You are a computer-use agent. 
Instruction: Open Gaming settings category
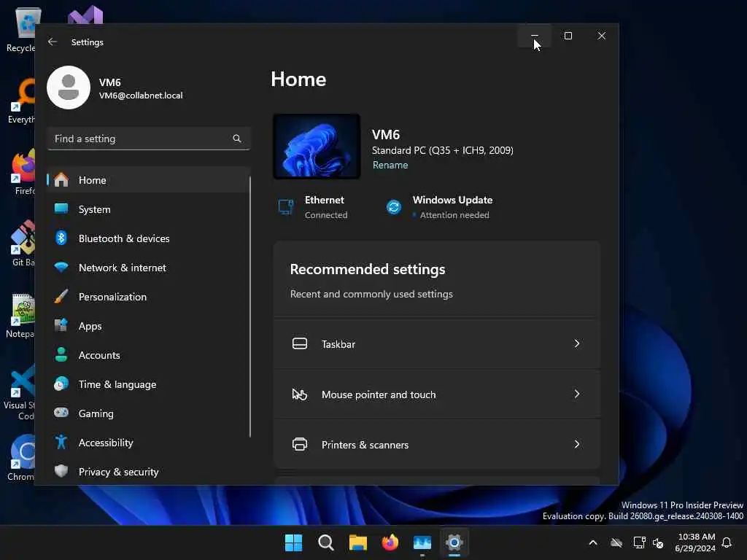(x=148, y=413)
